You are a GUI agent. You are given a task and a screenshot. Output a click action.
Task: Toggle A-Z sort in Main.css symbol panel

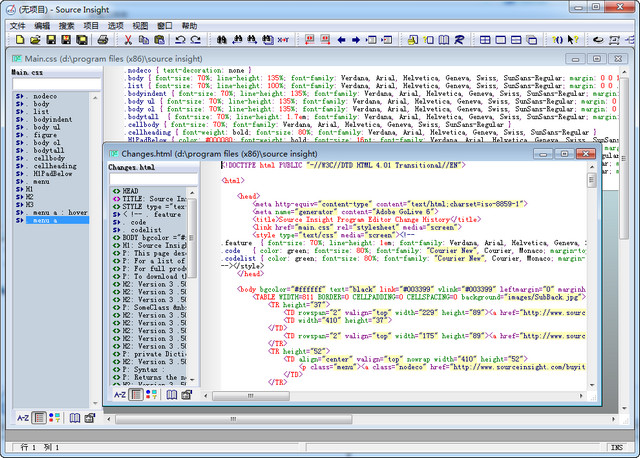tap(22, 417)
